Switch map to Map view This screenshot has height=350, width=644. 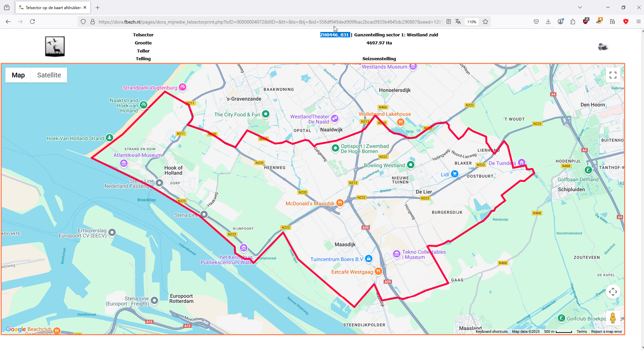[x=18, y=75]
